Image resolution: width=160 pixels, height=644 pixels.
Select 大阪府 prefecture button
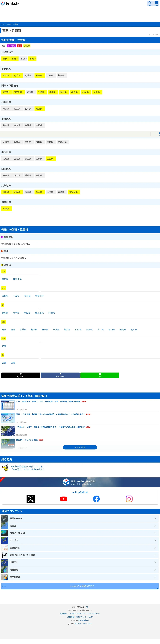click(7, 142)
